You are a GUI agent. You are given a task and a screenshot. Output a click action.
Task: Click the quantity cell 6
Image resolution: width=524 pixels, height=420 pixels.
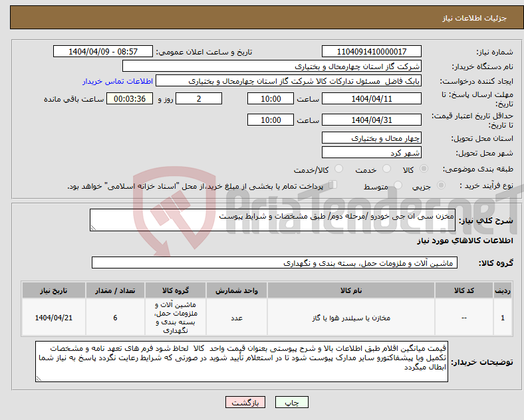click(x=115, y=318)
